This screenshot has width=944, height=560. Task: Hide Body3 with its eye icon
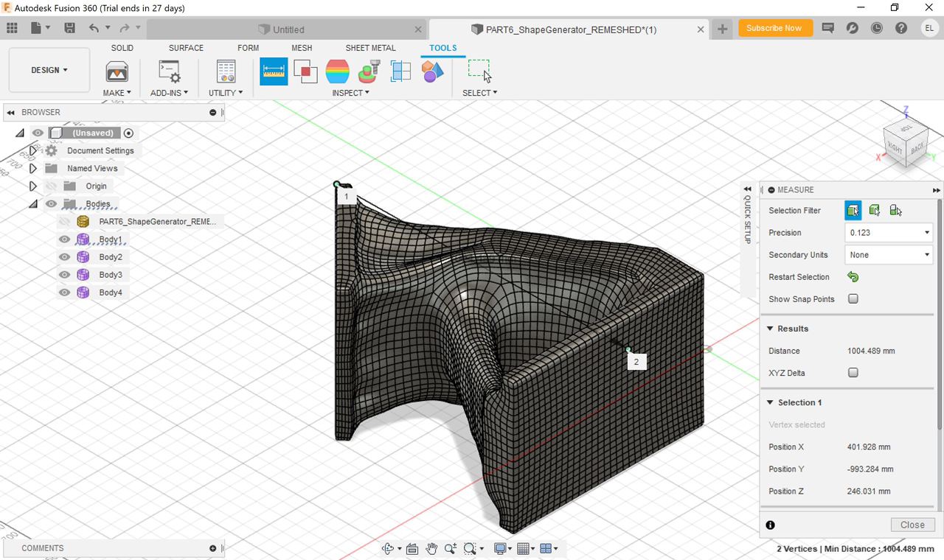click(x=64, y=275)
